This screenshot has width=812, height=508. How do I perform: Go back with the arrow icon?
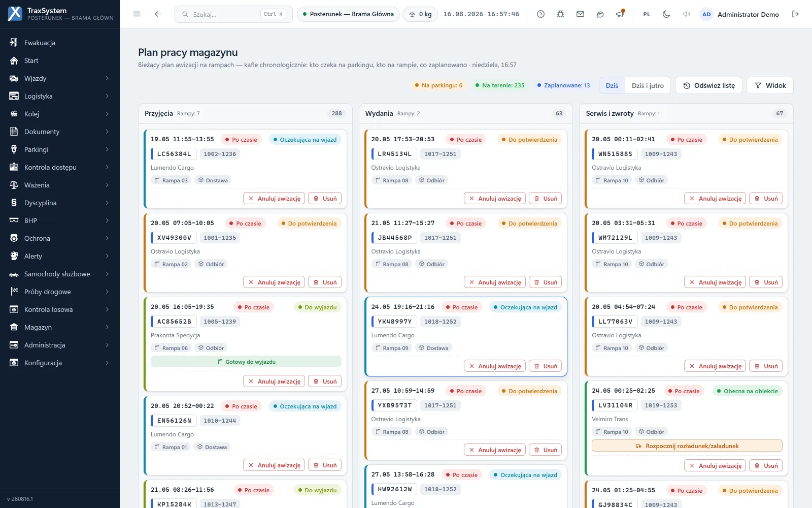pyautogui.click(x=158, y=14)
